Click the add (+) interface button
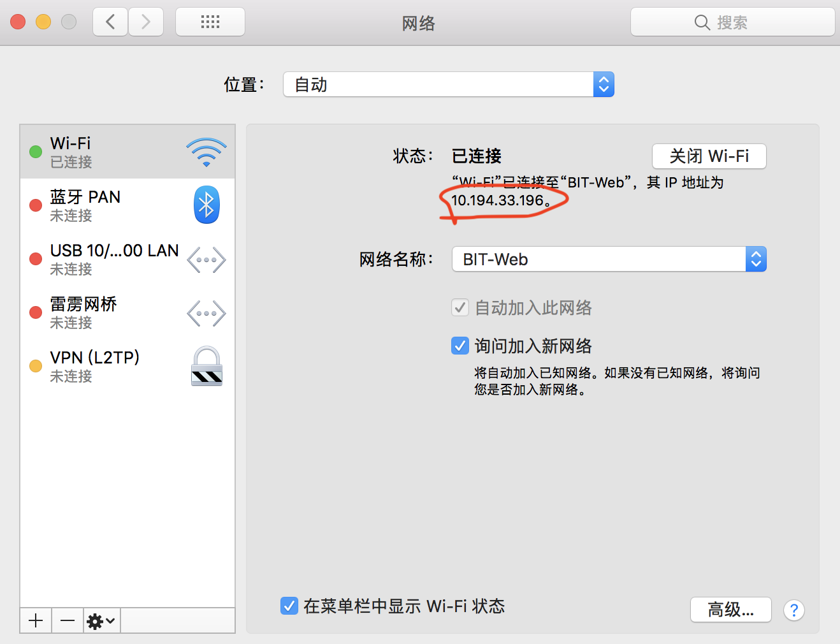Screen dimensions: 840x644 (35, 620)
